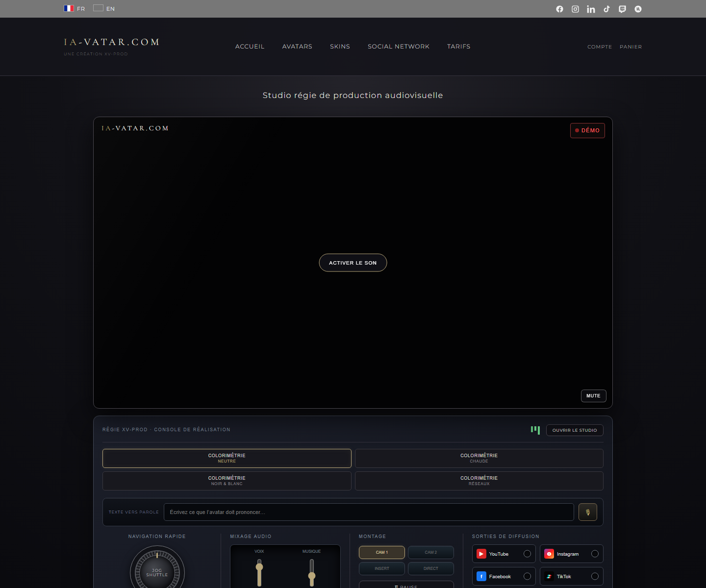
Task: Select Colorimétrie Chaude preset
Action: click(x=479, y=458)
